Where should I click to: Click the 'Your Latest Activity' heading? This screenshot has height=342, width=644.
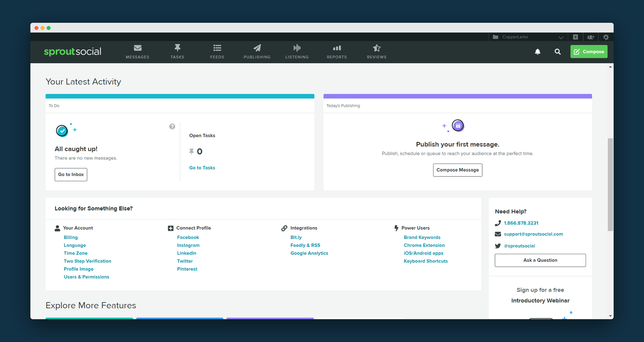tap(83, 82)
